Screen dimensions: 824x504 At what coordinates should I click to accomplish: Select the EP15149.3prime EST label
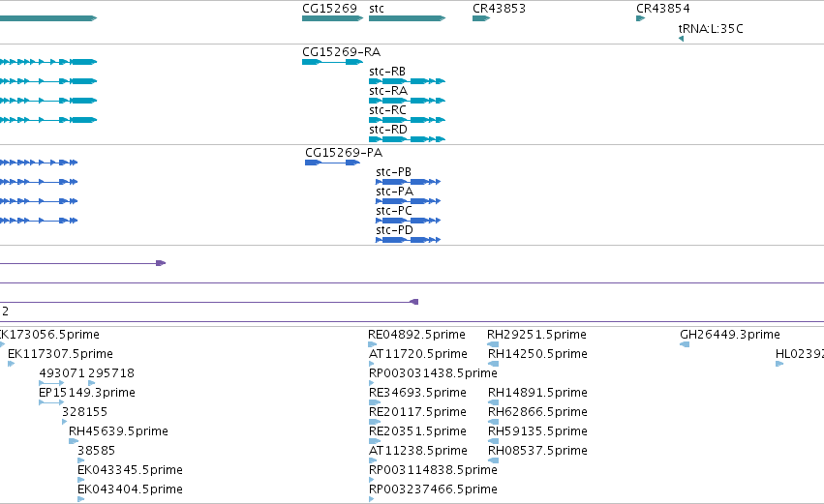[x=87, y=393]
